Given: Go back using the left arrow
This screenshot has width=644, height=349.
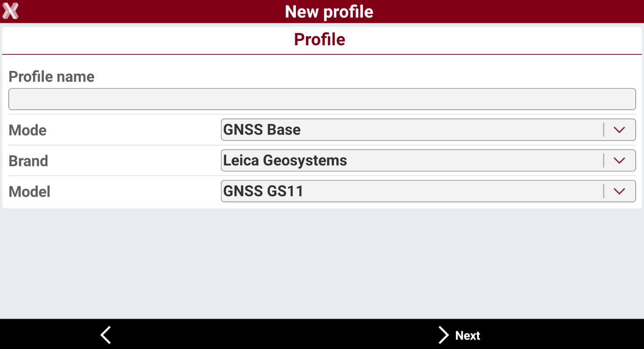Looking at the screenshot, I should (x=106, y=335).
